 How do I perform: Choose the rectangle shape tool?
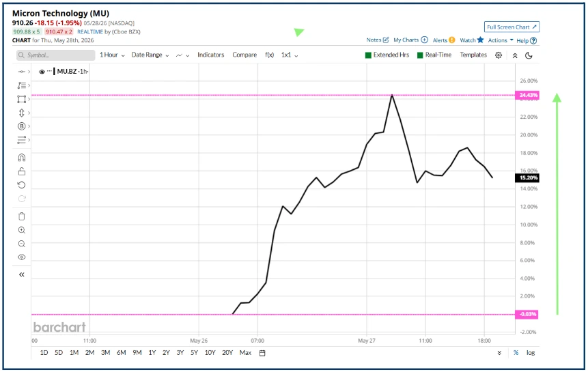[x=22, y=99]
